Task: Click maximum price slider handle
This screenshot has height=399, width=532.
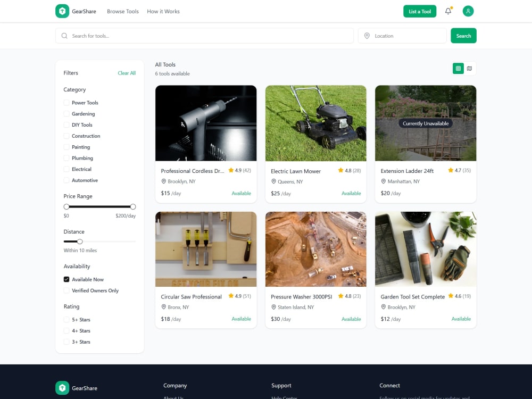Action: (133, 206)
